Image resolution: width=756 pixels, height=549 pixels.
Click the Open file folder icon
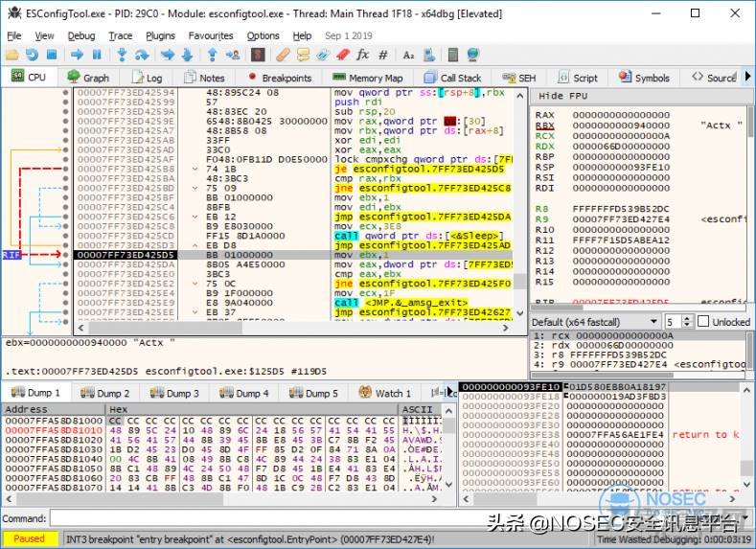tap(11, 55)
